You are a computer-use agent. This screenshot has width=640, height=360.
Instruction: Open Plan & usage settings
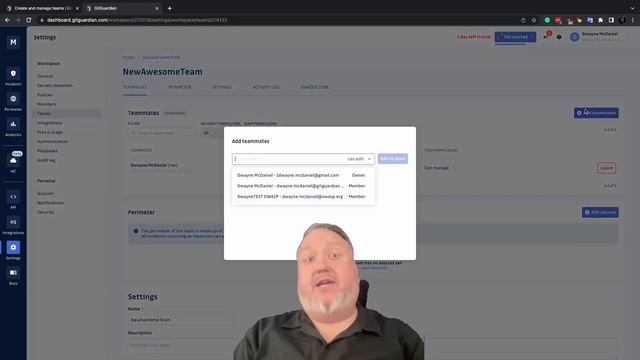(50, 132)
